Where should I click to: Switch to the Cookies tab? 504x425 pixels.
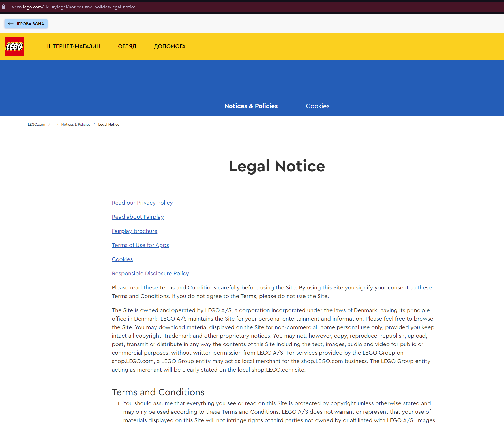pos(318,106)
